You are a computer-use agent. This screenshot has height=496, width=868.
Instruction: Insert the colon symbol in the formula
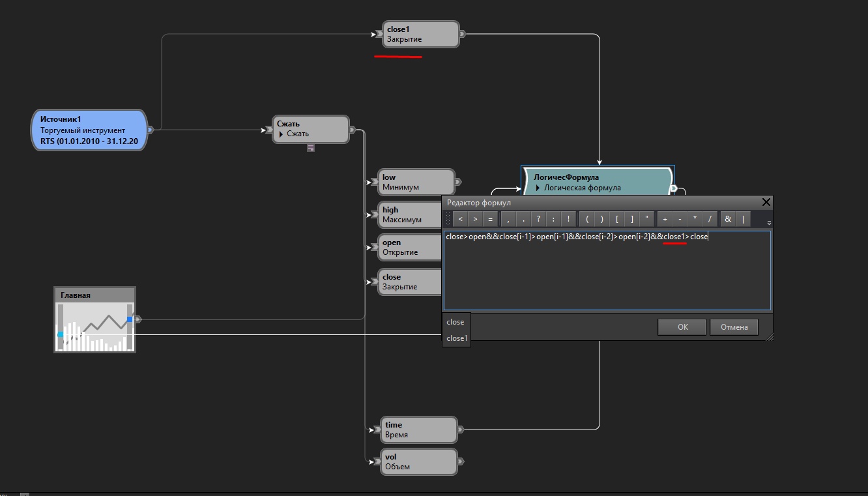click(553, 219)
